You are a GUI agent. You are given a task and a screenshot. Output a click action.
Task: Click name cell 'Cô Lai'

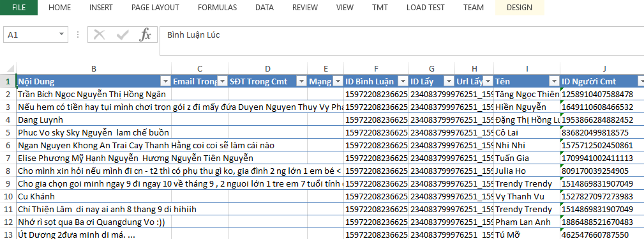(x=527, y=132)
